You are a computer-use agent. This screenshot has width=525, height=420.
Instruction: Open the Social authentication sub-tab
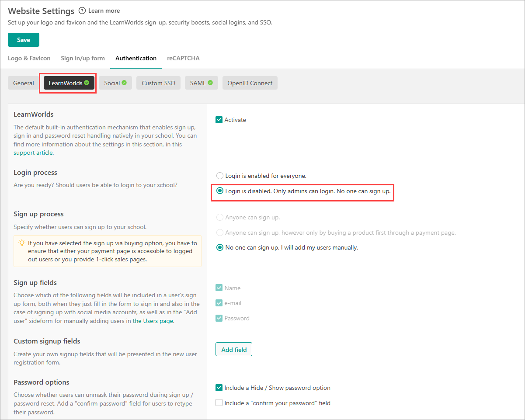(115, 83)
